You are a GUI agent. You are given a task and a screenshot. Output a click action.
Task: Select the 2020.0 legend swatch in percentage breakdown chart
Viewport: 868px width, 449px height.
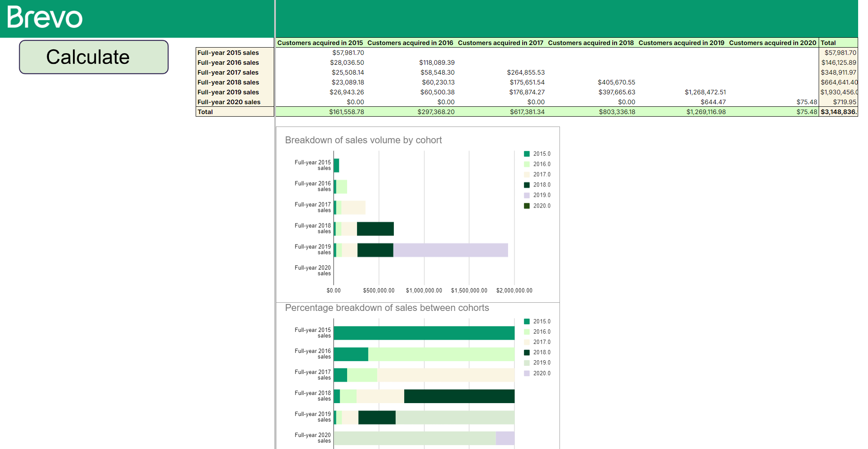(x=527, y=374)
